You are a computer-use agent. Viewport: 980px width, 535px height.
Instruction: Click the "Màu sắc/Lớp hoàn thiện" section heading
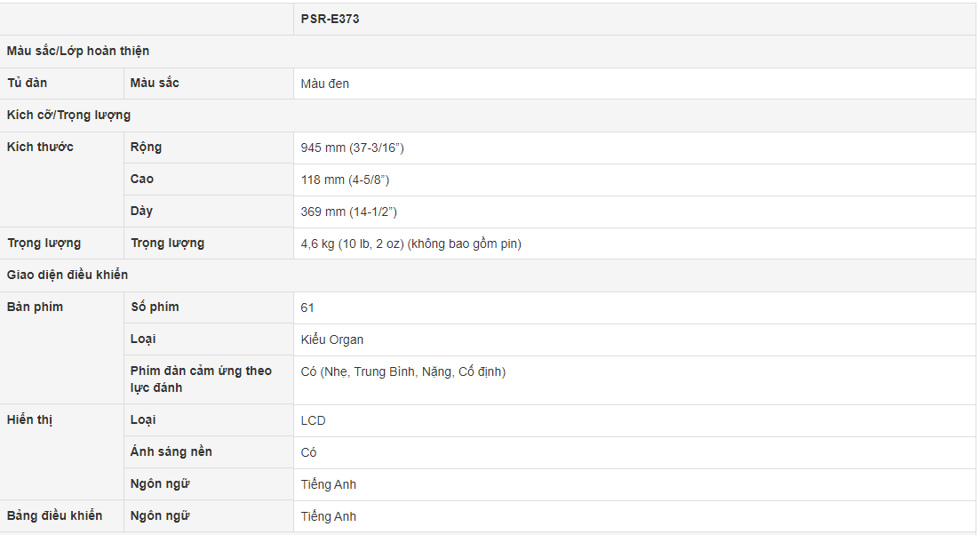pyautogui.click(x=78, y=51)
